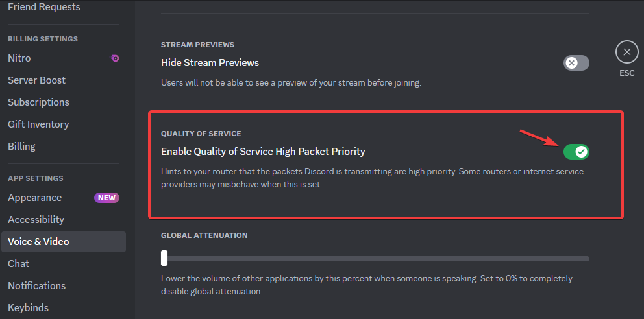Open the Billing settings page

coord(21,147)
